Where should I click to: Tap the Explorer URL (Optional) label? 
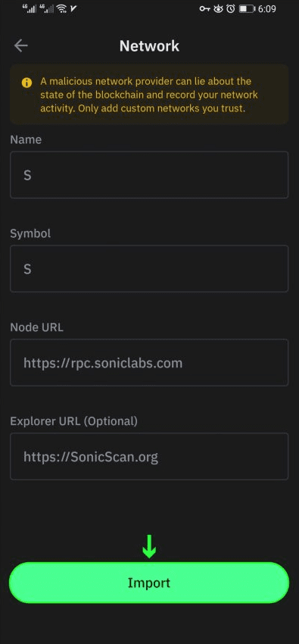[74, 421]
